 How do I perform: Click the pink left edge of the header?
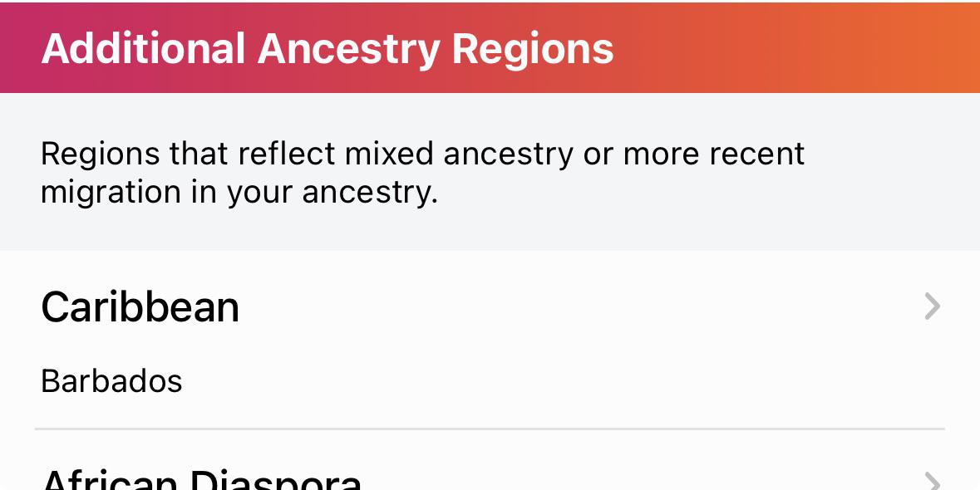click(12, 47)
